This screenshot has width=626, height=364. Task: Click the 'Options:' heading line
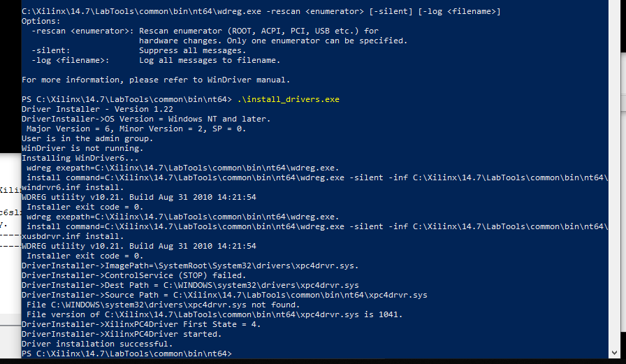(41, 21)
